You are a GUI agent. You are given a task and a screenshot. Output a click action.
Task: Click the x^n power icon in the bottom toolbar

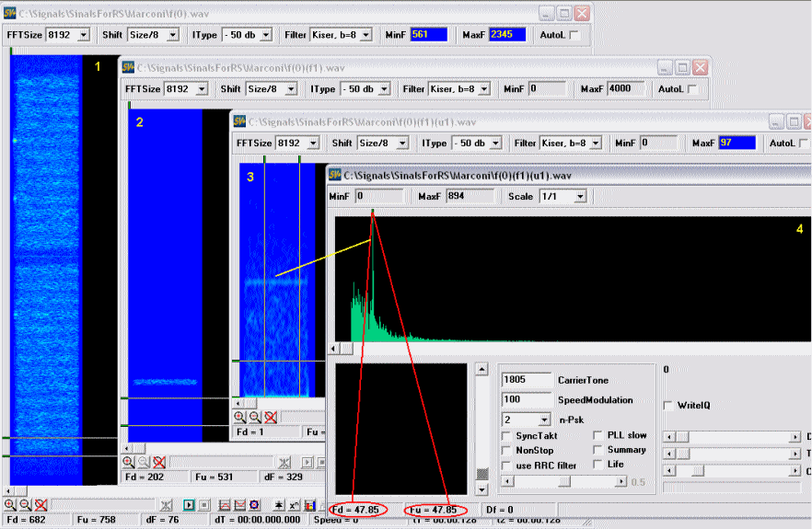[296, 505]
